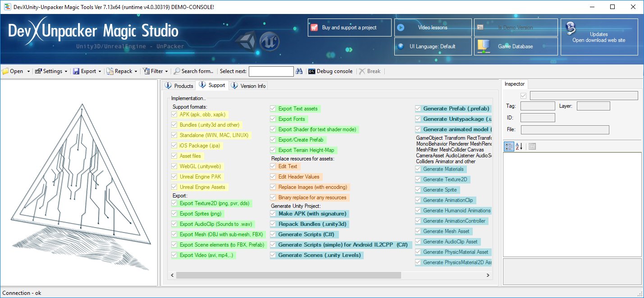Select the Inspector tab

pos(515,84)
